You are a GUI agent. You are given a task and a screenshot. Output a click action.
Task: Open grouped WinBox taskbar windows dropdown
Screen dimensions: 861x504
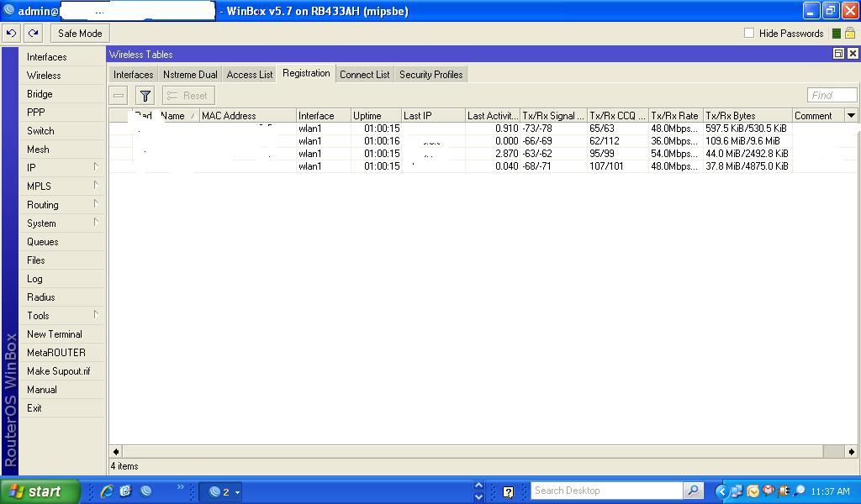[237, 492]
